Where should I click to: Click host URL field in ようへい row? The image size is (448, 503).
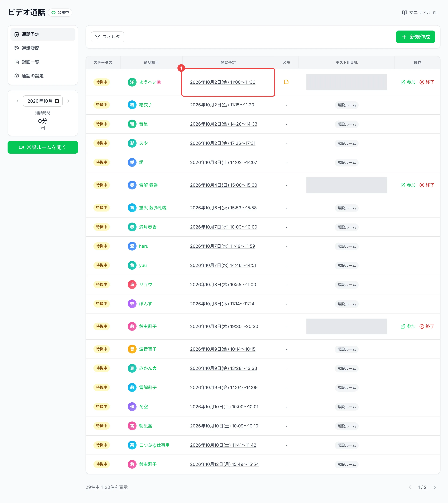tap(346, 82)
